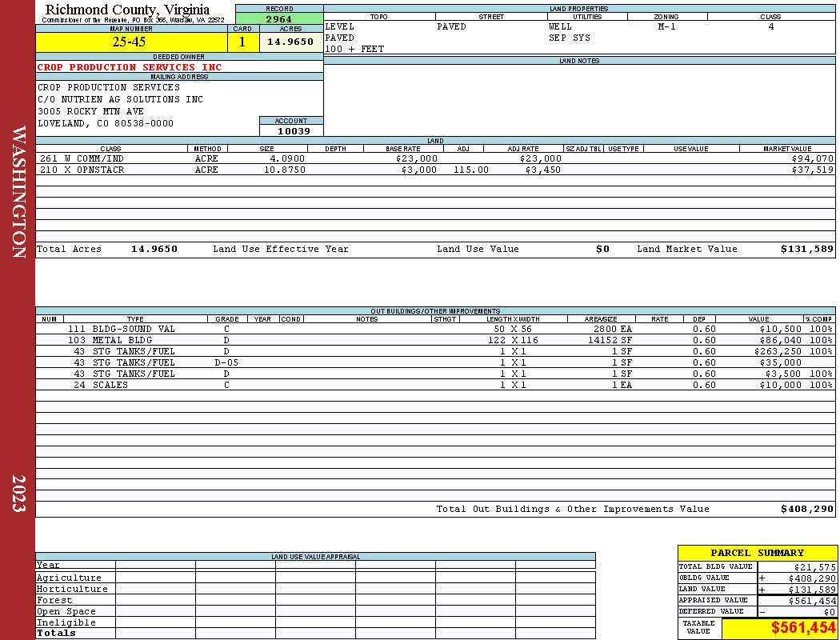Click the Land Market Value total $131,589

(806, 249)
